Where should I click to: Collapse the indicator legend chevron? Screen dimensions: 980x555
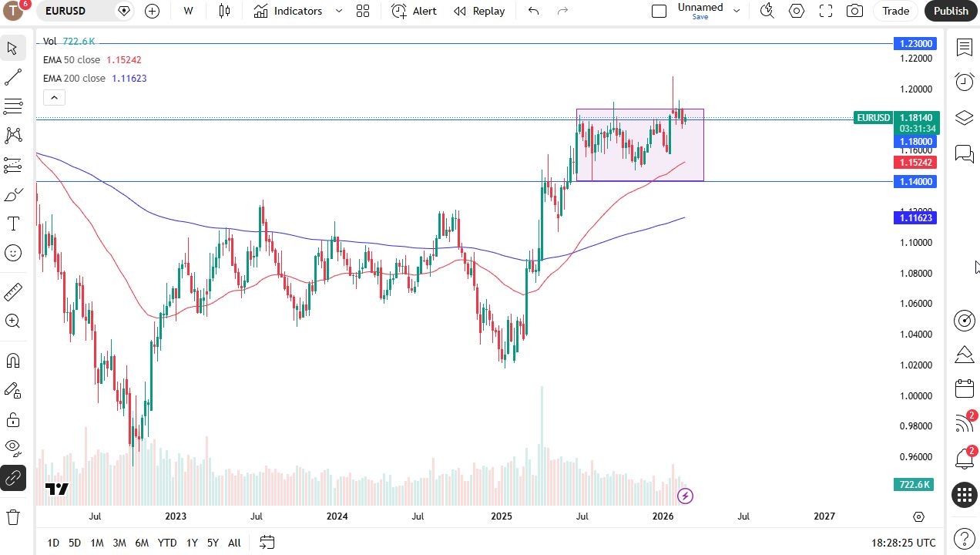(54, 97)
